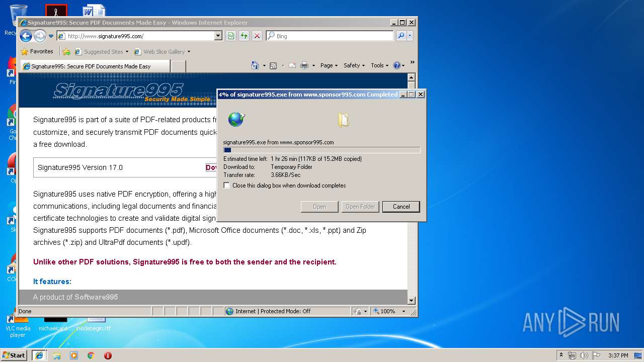
Task: Open the Safety menu
Action: [x=354, y=65]
